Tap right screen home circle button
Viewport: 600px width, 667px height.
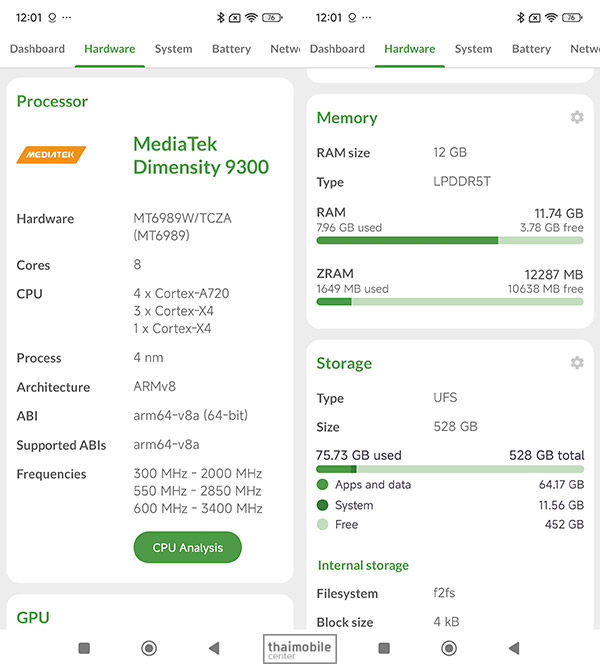click(449, 648)
